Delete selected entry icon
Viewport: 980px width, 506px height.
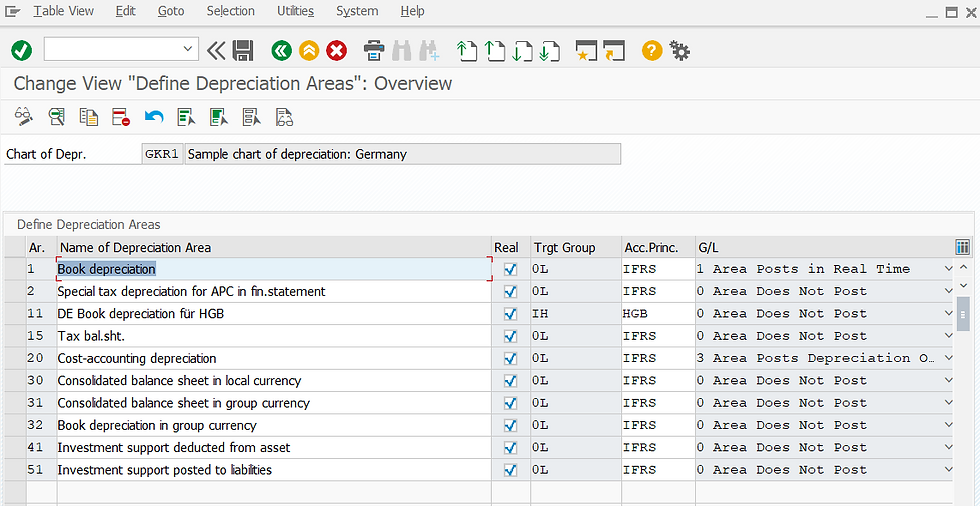click(x=121, y=116)
